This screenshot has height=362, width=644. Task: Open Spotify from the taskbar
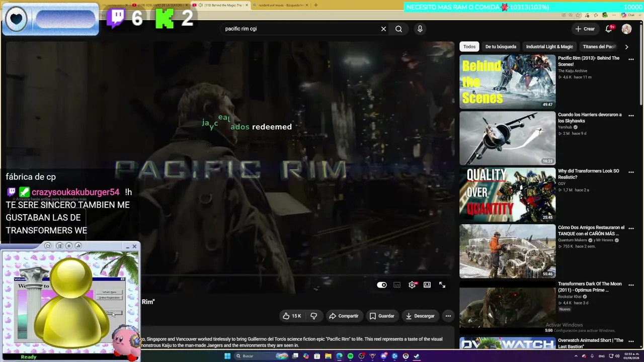click(x=350, y=356)
